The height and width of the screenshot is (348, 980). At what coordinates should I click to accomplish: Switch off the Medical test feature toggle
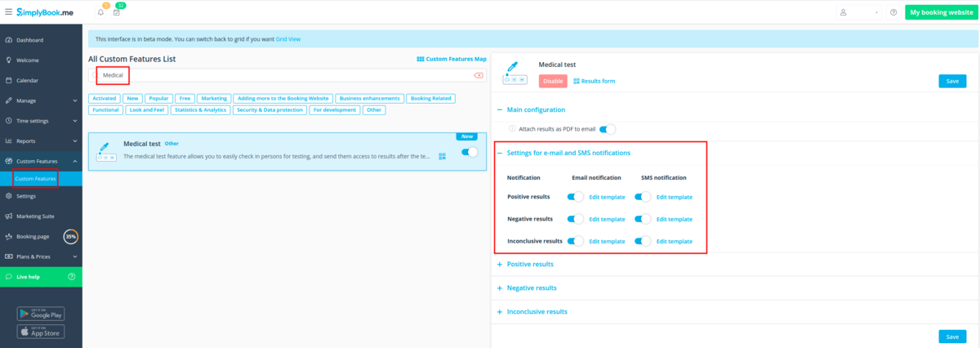pyautogui.click(x=470, y=152)
